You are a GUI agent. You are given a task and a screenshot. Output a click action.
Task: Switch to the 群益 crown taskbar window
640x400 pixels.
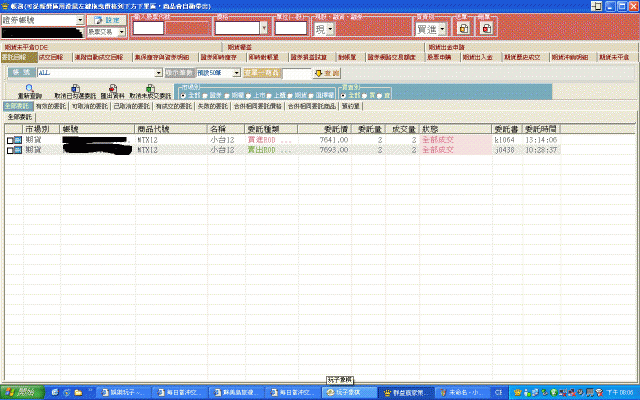pos(405,392)
